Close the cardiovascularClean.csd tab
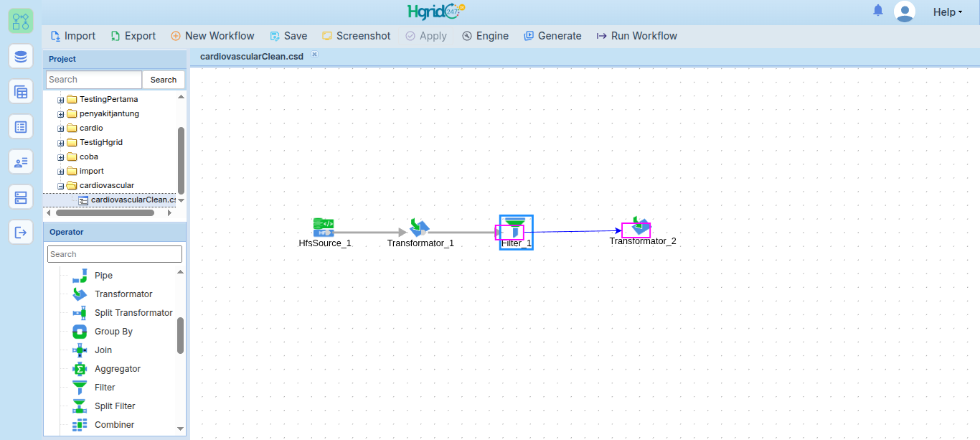The height and width of the screenshot is (440, 980). [x=314, y=55]
